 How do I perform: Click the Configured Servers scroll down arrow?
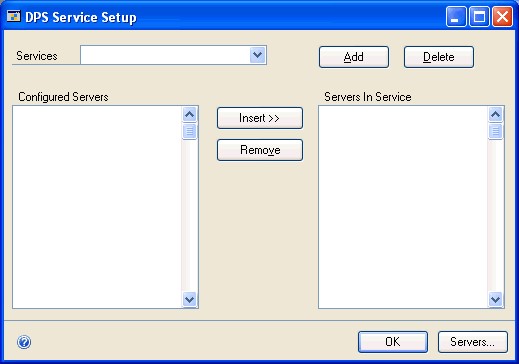point(190,299)
